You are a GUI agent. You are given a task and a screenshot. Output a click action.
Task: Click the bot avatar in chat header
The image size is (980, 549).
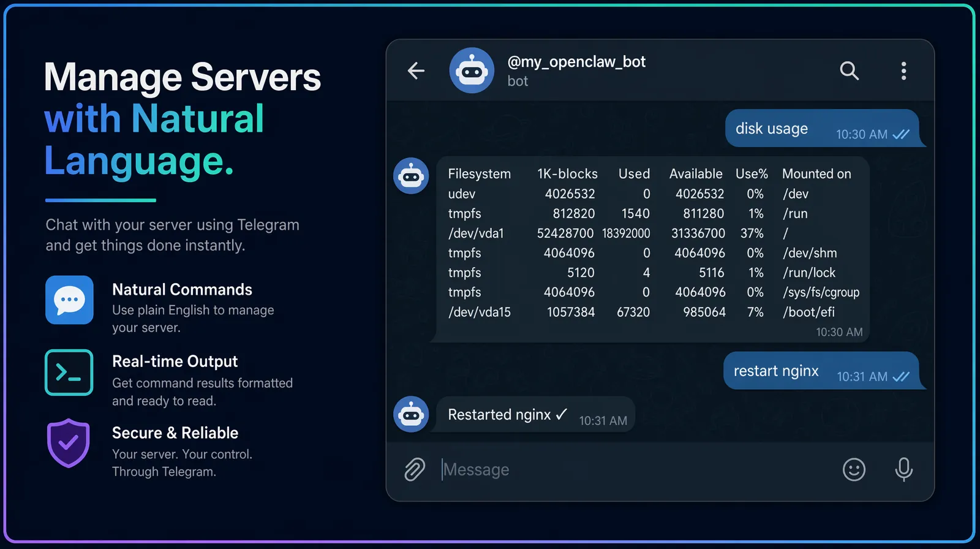pos(472,70)
